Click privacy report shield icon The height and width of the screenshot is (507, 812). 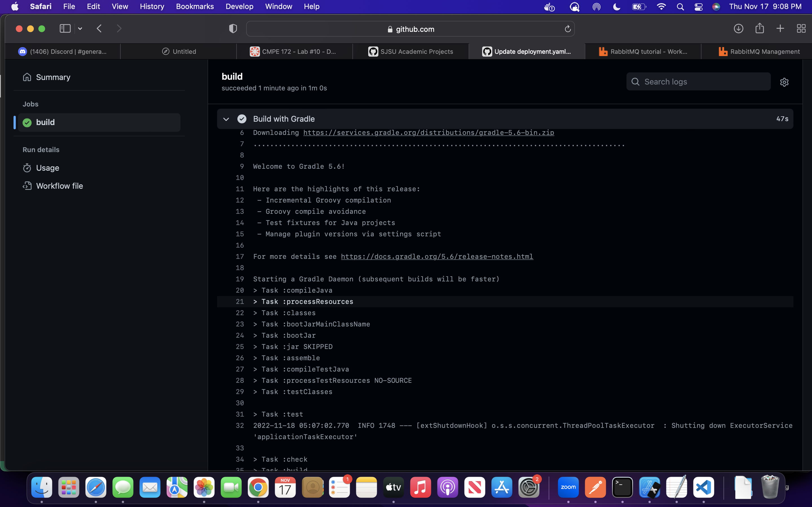coord(233,29)
